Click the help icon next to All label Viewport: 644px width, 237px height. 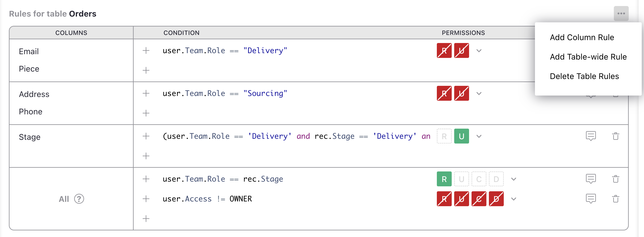click(x=80, y=199)
